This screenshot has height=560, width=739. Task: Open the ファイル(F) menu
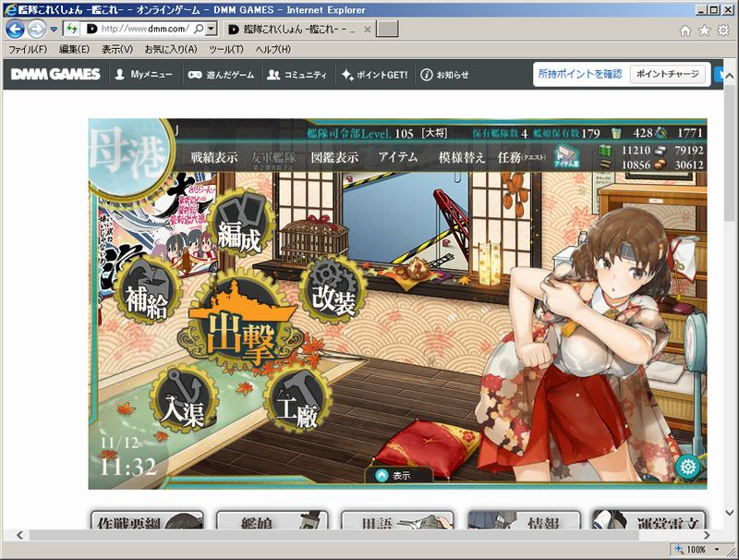point(28,49)
